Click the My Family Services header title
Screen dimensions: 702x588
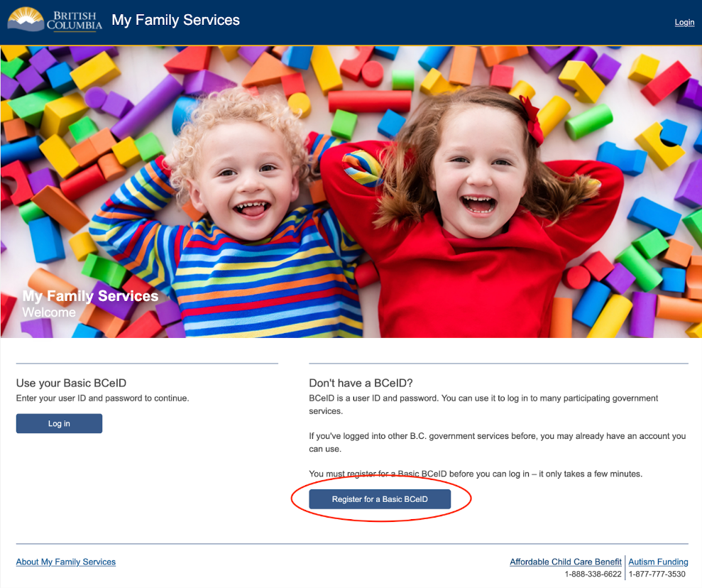[x=175, y=20]
